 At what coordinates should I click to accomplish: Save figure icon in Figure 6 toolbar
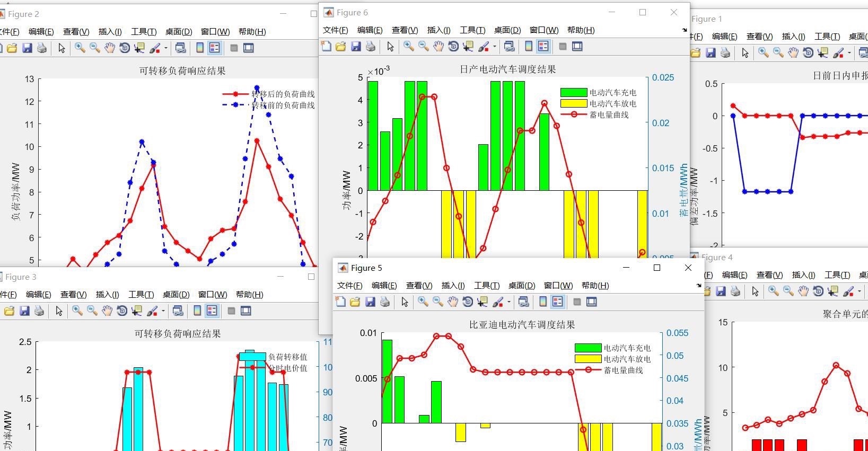pyautogui.click(x=356, y=47)
